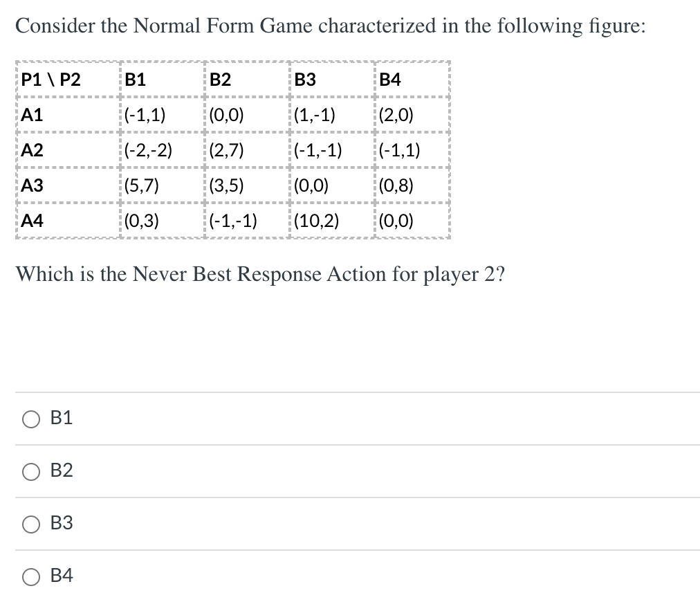Select the B4 answer option
The width and height of the screenshot is (700, 602).
pos(30,576)
